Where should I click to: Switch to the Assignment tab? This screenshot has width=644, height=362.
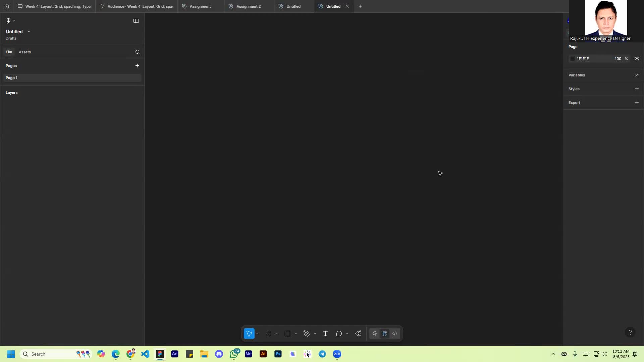pyautogui.click(x=201, y=6)
